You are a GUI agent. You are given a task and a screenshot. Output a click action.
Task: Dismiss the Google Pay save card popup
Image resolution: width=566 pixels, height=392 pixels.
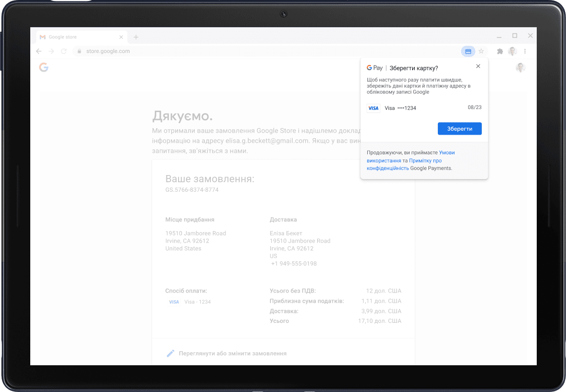point(478,66)
